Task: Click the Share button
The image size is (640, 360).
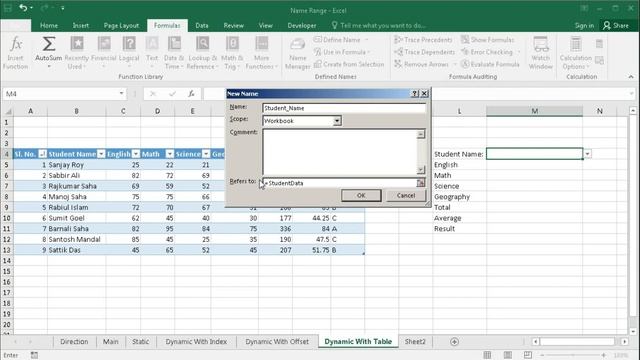Action: 616,25
